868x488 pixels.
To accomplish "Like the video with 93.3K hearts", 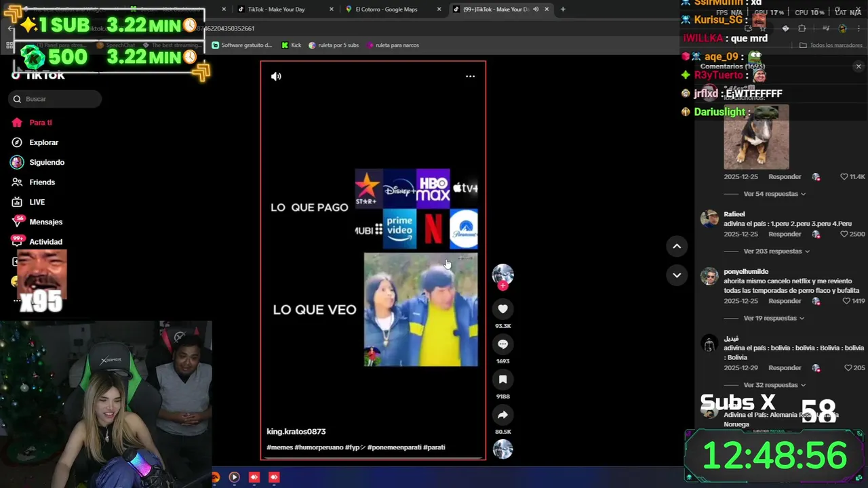I will coord(502,309).
